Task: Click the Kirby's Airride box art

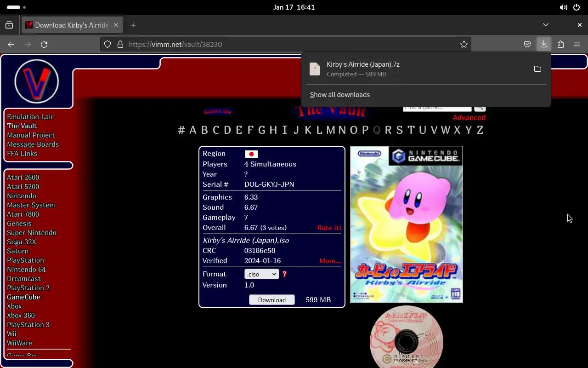Action: [407, 224]
